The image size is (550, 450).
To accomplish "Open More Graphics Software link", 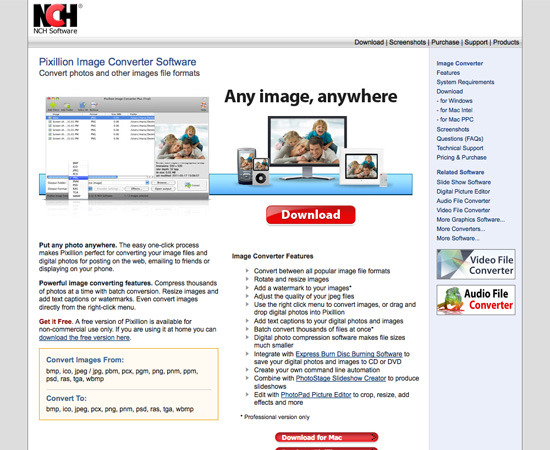I will 470,220.
